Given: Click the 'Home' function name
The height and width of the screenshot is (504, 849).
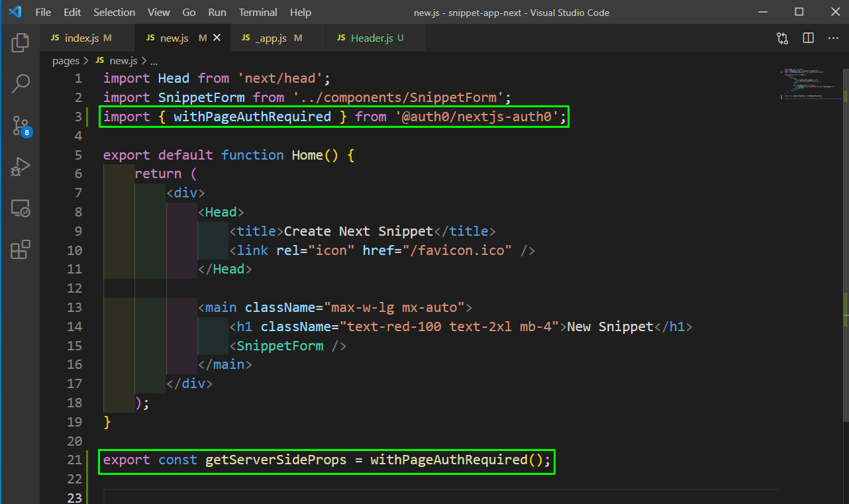Looking at the screenshot, I should tap(308, 155).
